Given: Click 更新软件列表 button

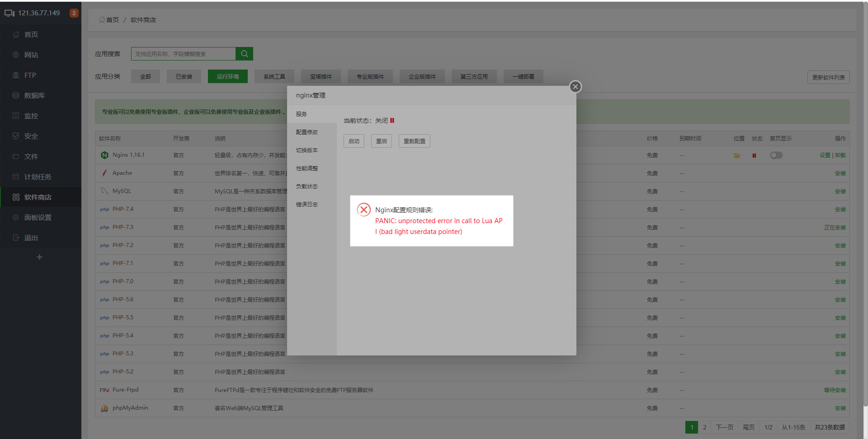Looking at the screenshot, I should pos(828,77).
